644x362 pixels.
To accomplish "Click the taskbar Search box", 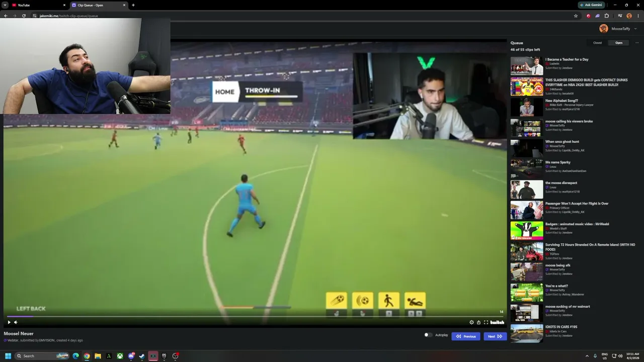I will click(x=42, y=356).
